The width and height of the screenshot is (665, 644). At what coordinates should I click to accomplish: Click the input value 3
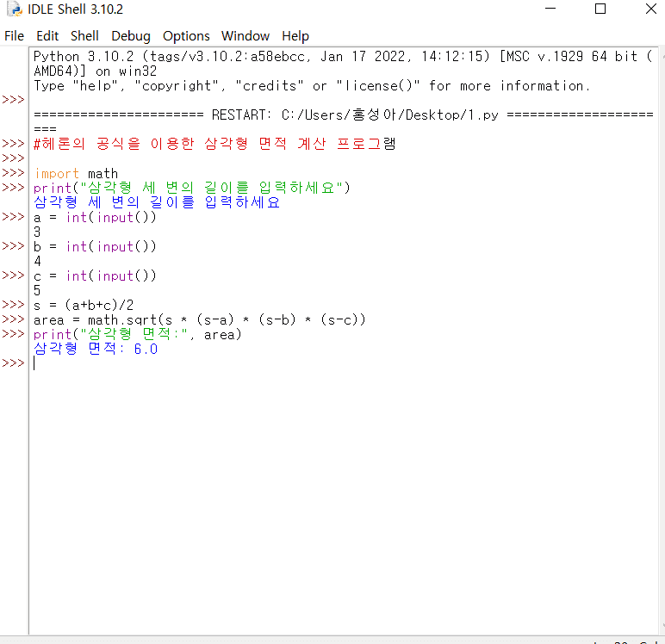(37, 232)
